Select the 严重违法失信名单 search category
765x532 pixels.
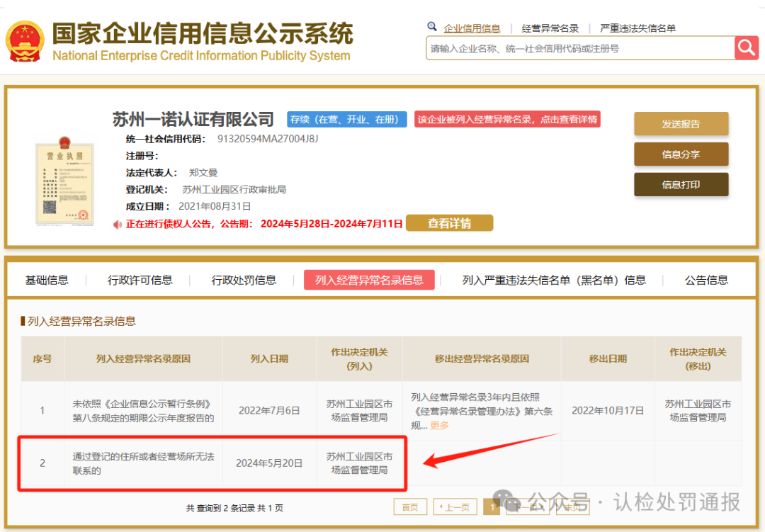[637, 28]
